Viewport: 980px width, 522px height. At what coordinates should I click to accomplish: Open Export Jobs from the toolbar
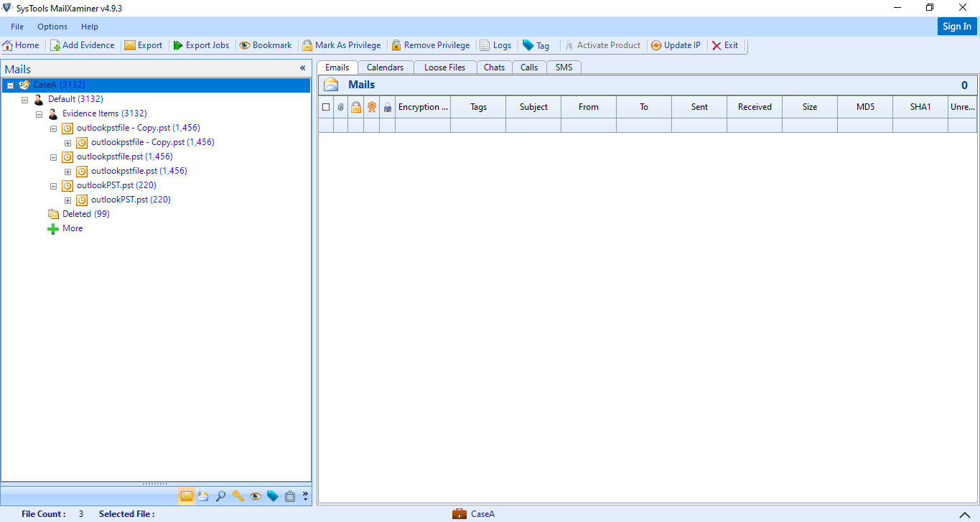coord(201,45)
